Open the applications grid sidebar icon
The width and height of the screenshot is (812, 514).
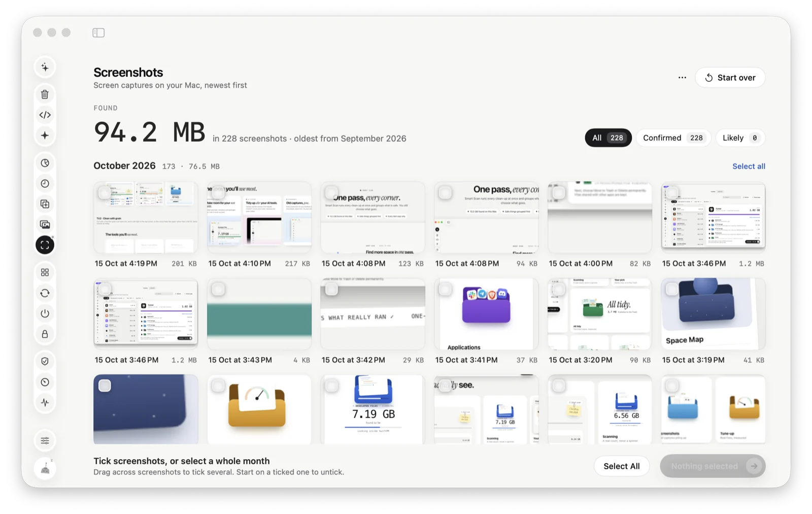click(x=45, y=273)
